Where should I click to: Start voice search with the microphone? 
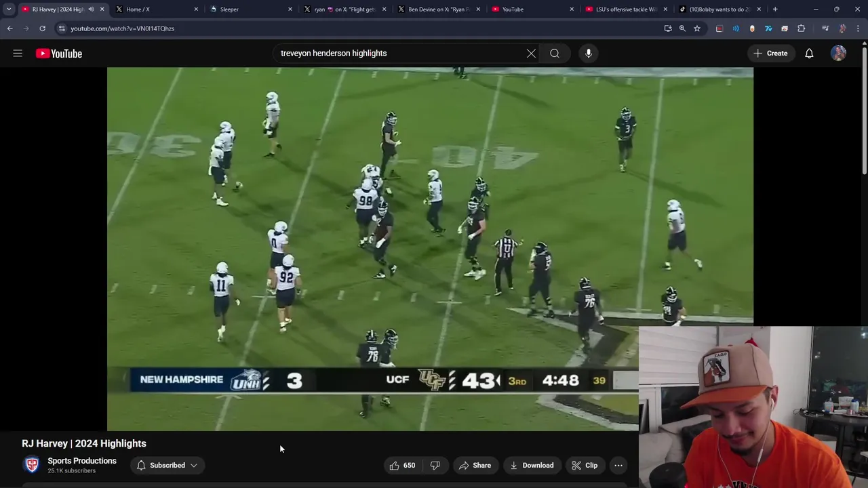tap(589, 53)
